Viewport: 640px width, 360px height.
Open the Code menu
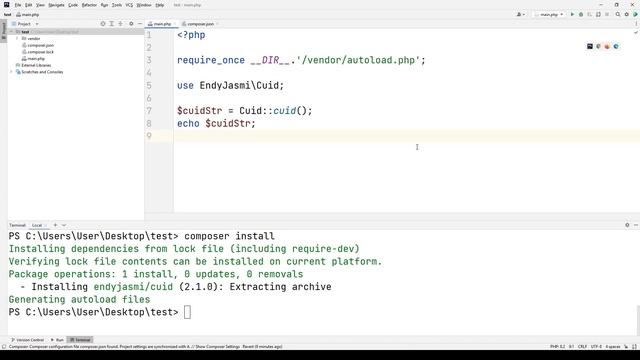(73, 5)
